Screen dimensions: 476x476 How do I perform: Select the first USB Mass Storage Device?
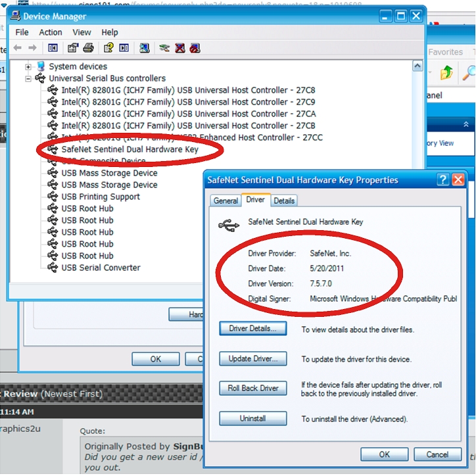(x=109, y=173)
